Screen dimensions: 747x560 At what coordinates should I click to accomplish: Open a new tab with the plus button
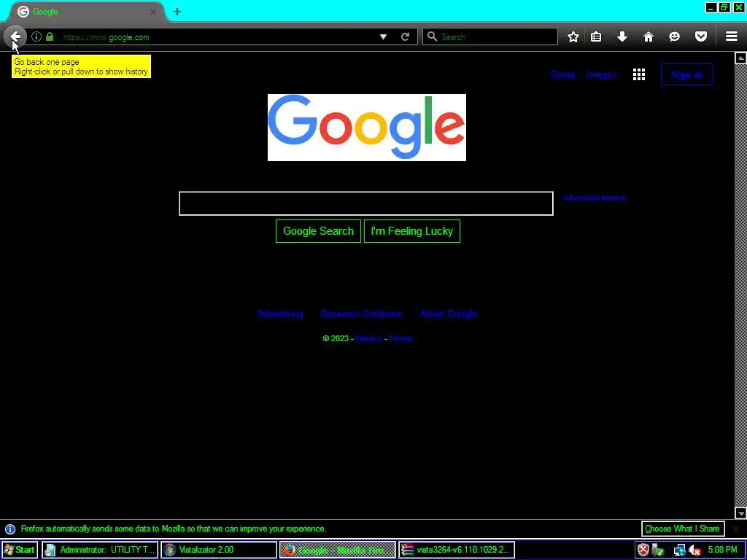click(177, 12)
